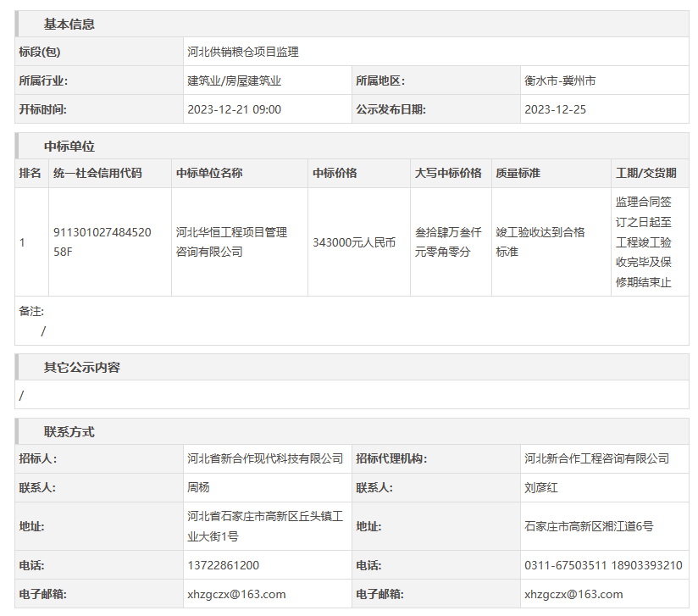Click the agency email beside 招标代理机构 column

[573, 594]
